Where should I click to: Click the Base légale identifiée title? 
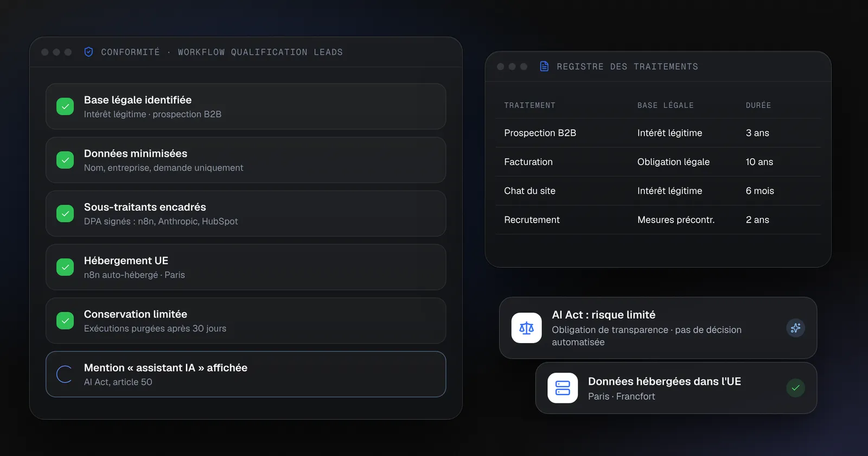pyautogui.click(x=138, y=100)
